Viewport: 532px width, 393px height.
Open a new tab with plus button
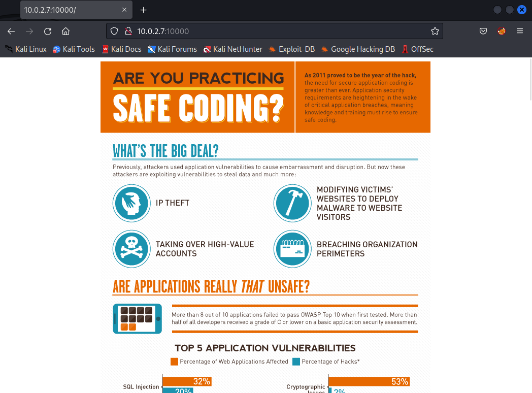pyautogui.click(x=143, y=10)
